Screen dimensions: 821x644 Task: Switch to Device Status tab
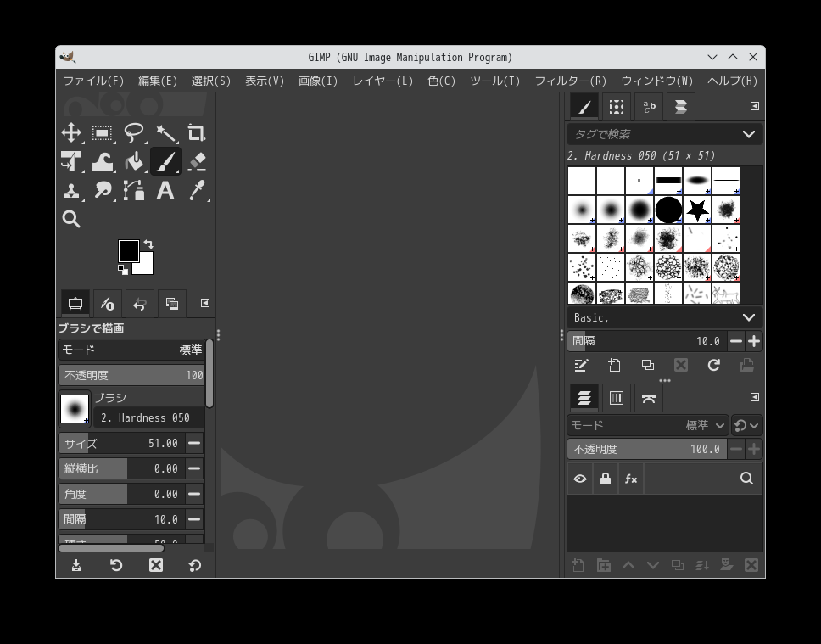[108, 304]
